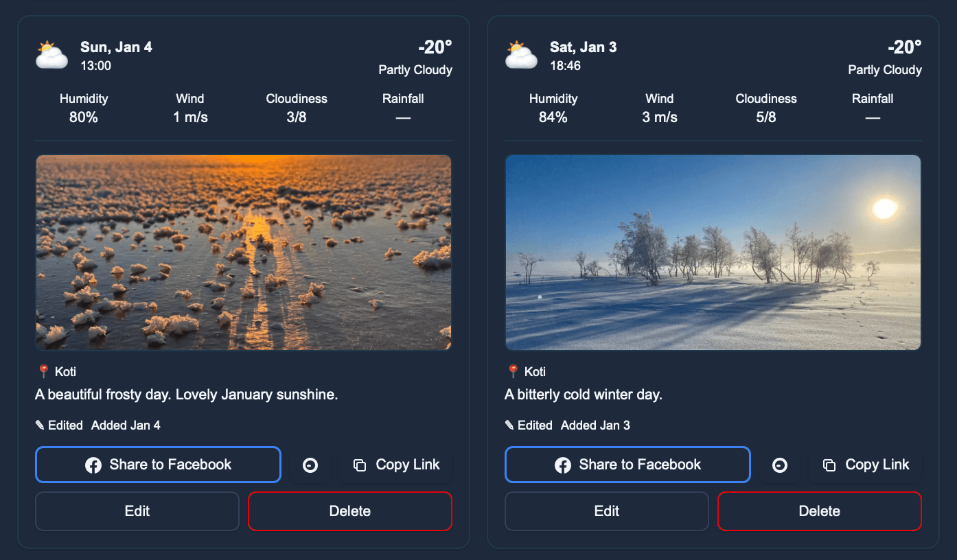The image size is (957, 560).
Task: Share the Sat, Jan 3 entry to Facebook
Action: tap(627, 465)
